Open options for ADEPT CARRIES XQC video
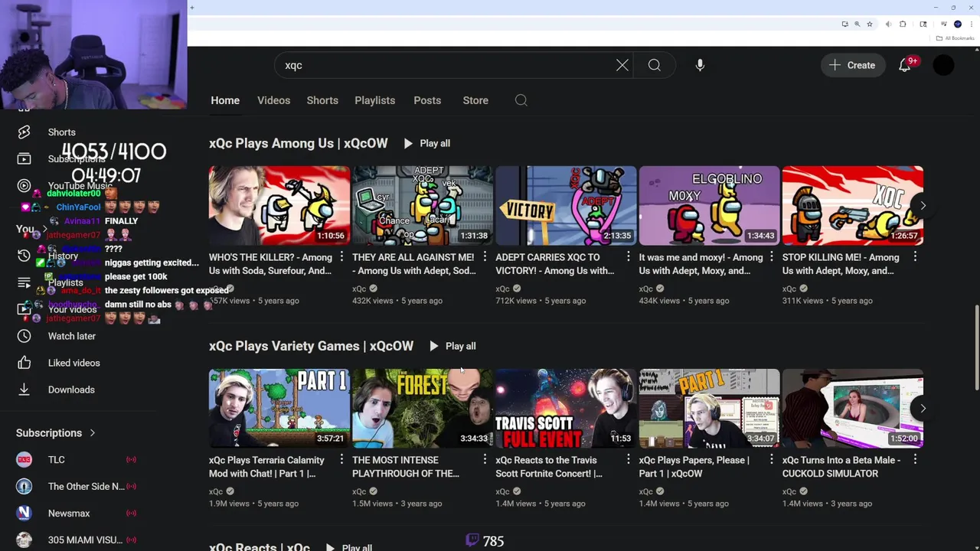The image size is (980, 551). 628,257
